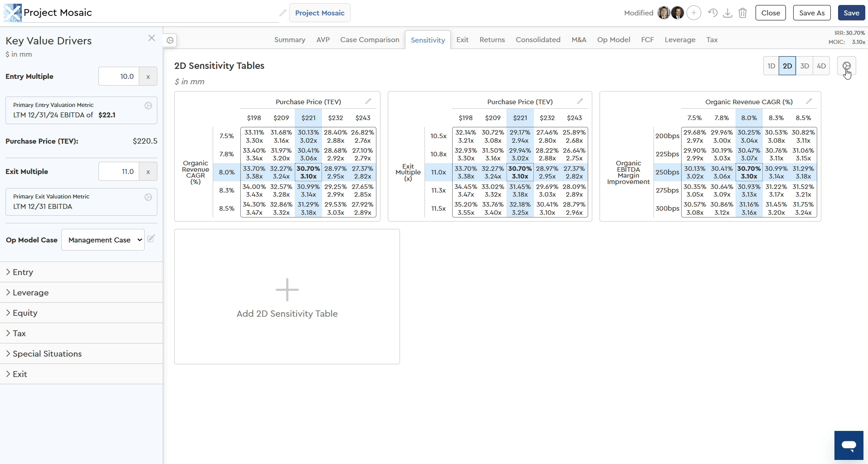Click the Exit Multiple input field

pyautogui.click(x=119, y=172)
